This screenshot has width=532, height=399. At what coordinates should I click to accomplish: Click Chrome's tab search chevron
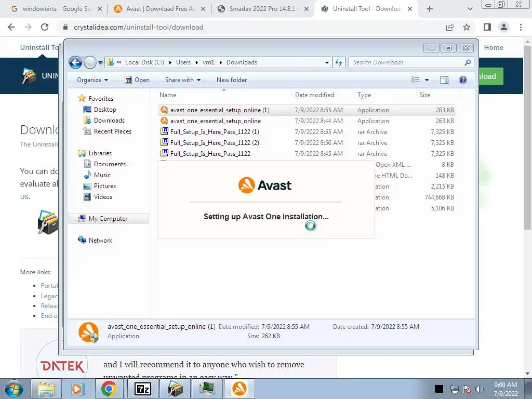pyautogui.click(x=470, y=9)
